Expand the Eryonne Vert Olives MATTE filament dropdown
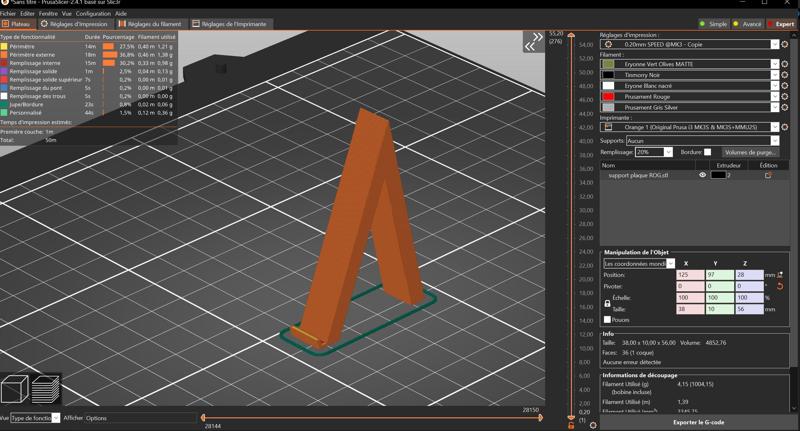Viewport: 800px width, 431px height. 774,64
